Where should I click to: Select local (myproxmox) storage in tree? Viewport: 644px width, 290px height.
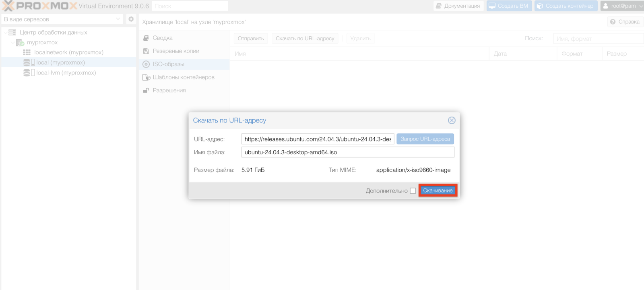coord(61,62)
